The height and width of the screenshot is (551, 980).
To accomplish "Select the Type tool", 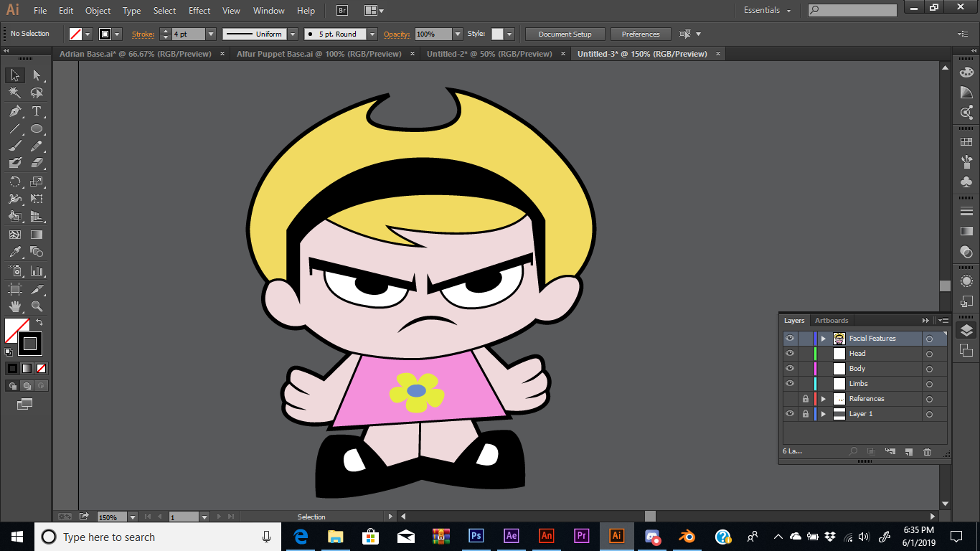I will (x=37, y=111).
